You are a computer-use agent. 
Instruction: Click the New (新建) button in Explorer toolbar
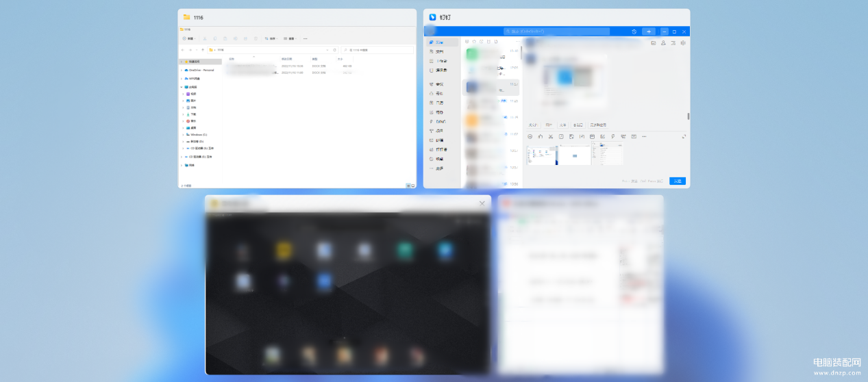(x=189, y=38)
